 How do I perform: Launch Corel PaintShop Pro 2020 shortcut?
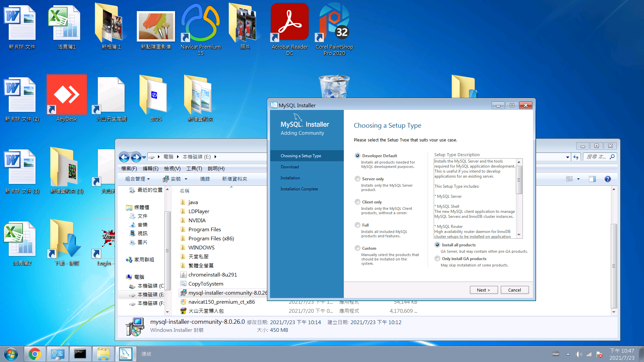[334, 29]
